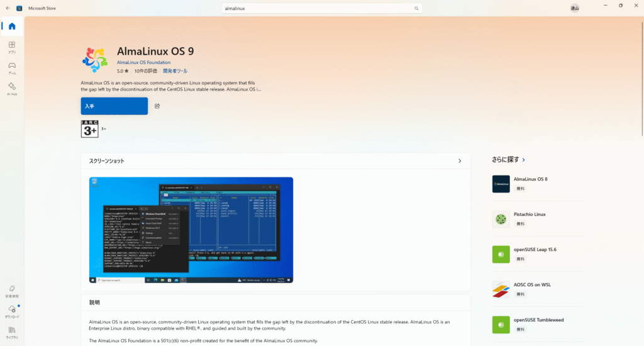Click the AlmaLinux OS 9 title
Image resolution: width=644 pixels, height=346 pixels.
(x=155, y=51)
